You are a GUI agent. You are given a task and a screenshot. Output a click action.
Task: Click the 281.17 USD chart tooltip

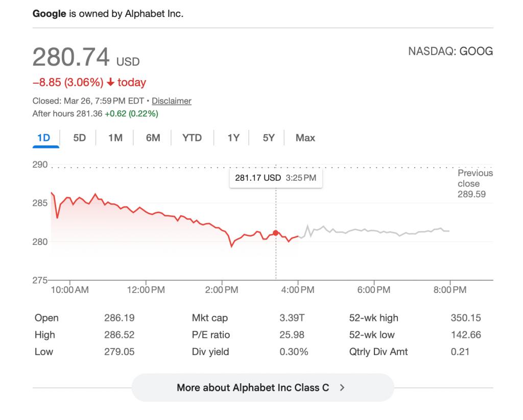click(x=275, y=178)
